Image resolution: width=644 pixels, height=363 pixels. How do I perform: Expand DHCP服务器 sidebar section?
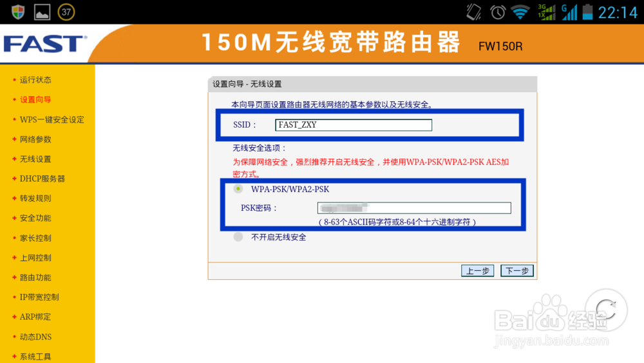click(x=43, y=179)
